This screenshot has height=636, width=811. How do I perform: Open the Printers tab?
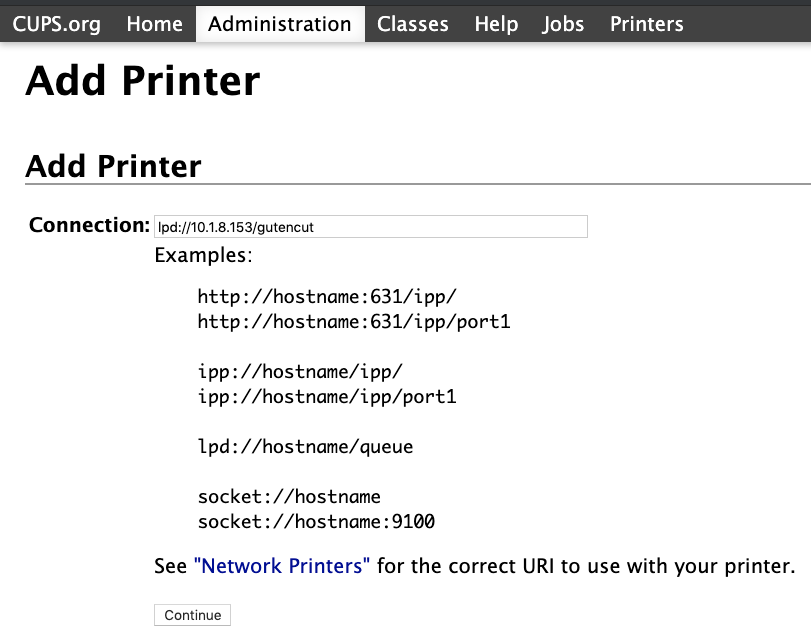(x=647, y=24)
